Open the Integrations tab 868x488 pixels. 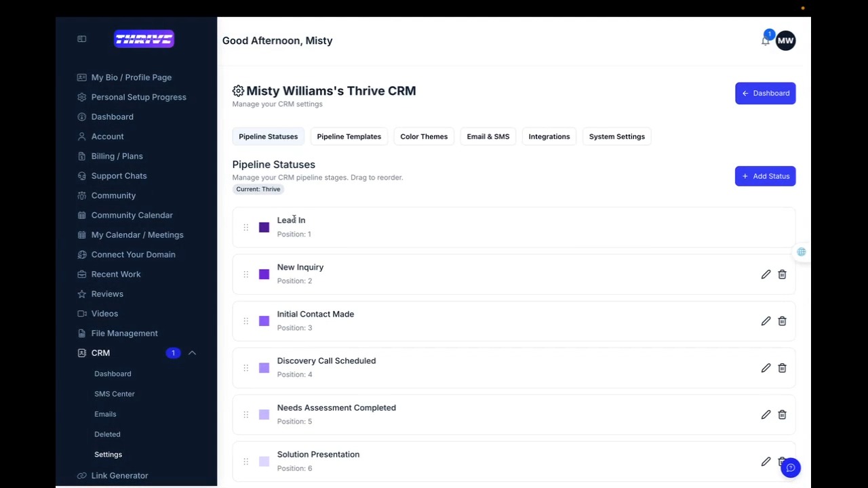(549, 136)
